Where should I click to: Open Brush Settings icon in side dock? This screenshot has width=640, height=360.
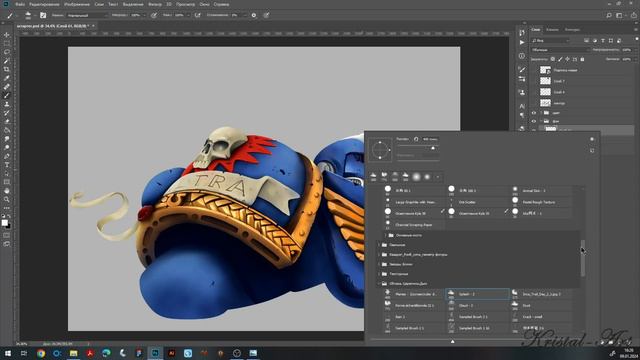[x=522, y=69]
